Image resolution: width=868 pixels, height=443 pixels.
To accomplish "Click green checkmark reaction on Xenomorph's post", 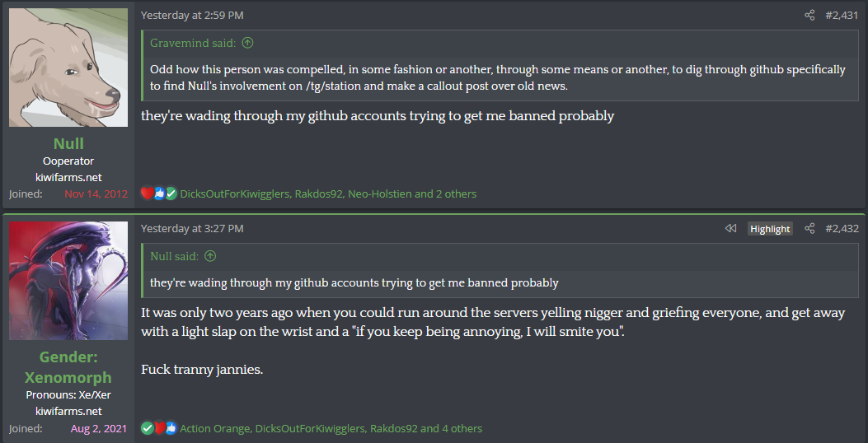I will pyautogui.click(x=148, y=428).
